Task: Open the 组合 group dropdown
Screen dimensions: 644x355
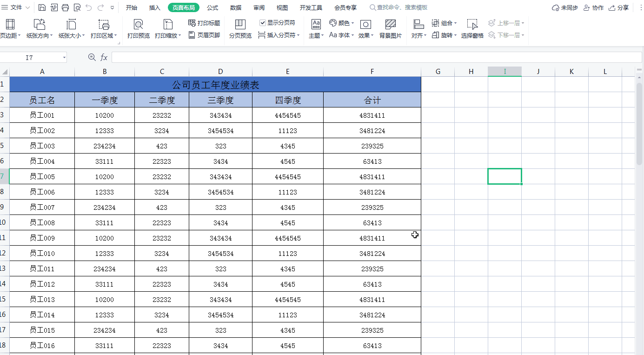Action: point(444,23)
